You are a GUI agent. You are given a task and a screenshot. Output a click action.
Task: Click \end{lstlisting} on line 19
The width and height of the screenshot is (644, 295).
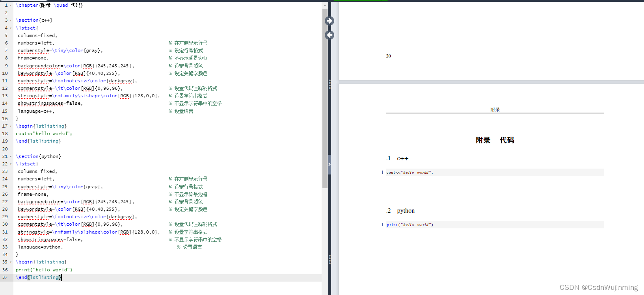point(38,141)
